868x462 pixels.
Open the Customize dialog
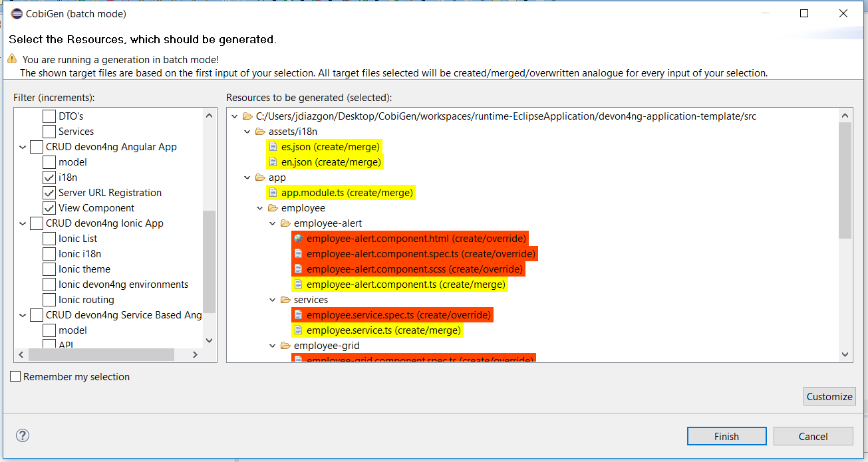tap(829, 396)
